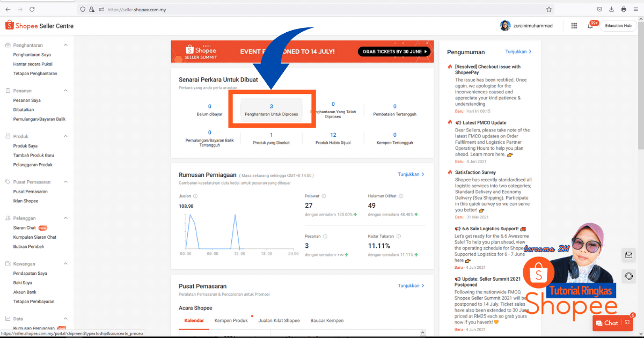Open Produk Saya in sidebar
644x338 pixels.
pos(25,146)
